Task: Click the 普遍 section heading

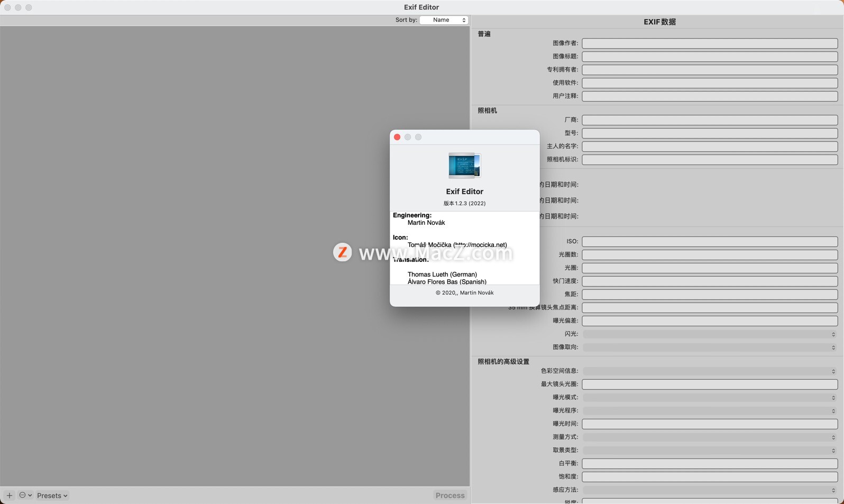Action: point(484,34)
